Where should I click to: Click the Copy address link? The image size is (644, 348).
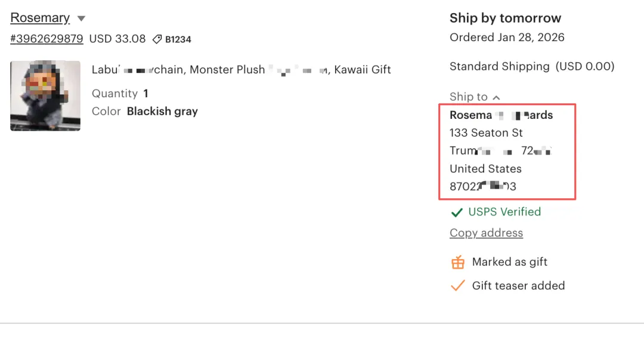pyautogui.click(x=486, y=233)
